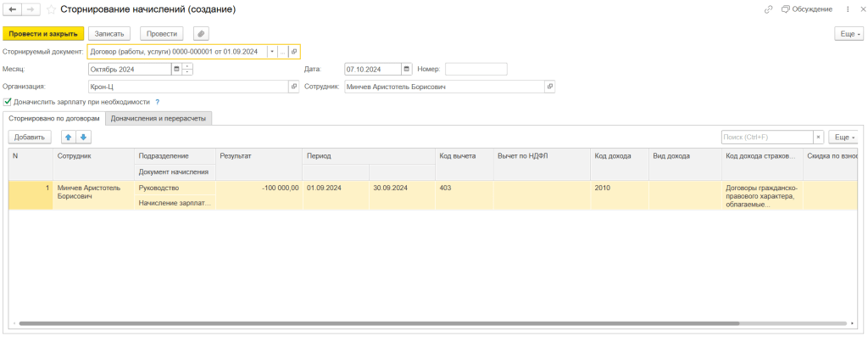Image resolution: width=868 pixels, height=337 pixels.
Task: Select the Минчев Аристотель Борисович table cell
Action: 93,195
